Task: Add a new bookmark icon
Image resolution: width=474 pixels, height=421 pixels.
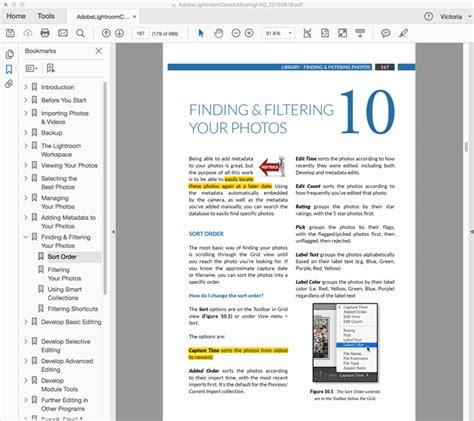Action: coord(50,68)
